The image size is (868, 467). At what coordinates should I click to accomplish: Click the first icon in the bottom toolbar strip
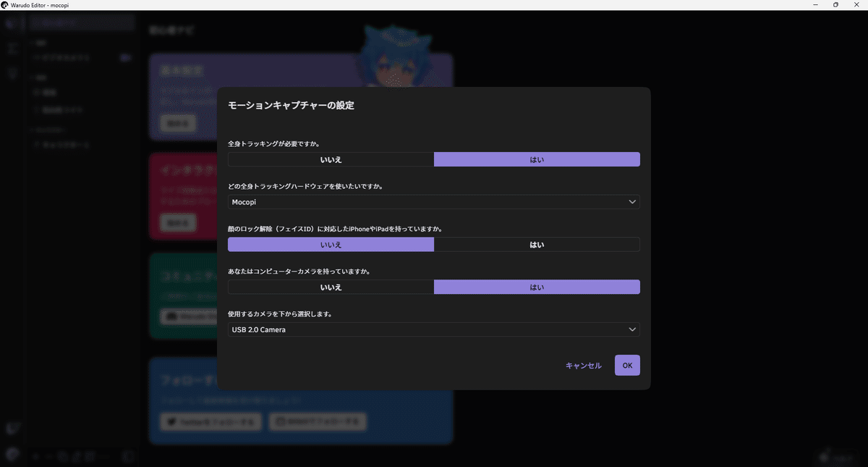[35, 457]
